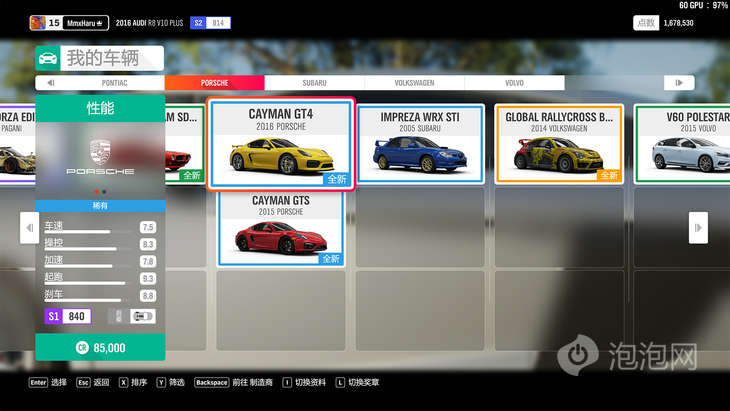730x411 pixels.
Task: Click the L 切换奖章 switch badge prompt
Action: pos(358,383)
